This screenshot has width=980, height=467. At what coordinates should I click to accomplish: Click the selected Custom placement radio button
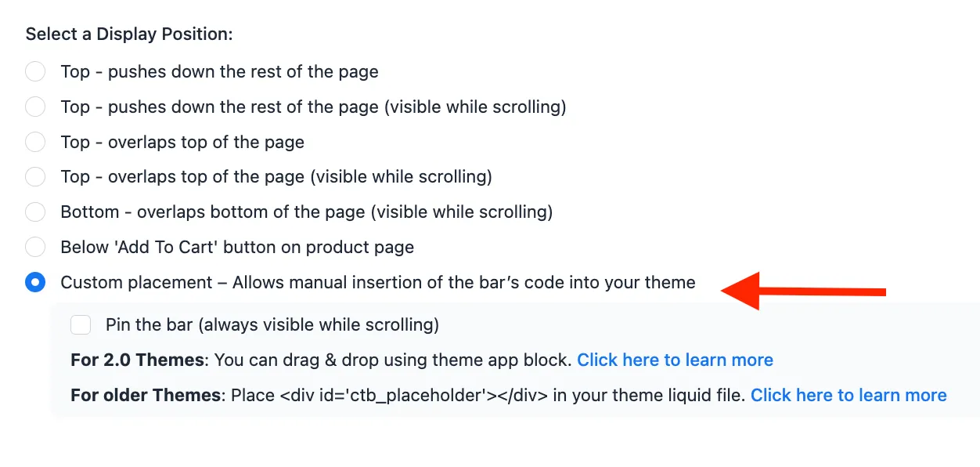(35, 282)
